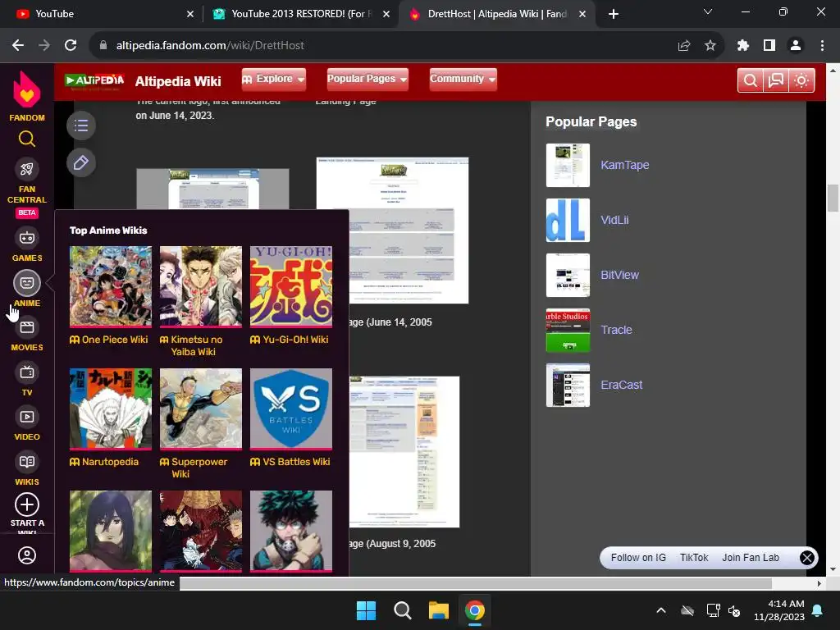840x630 pixels.
Task: Open the KamTape popular page link
Action: tap(624, 165)
